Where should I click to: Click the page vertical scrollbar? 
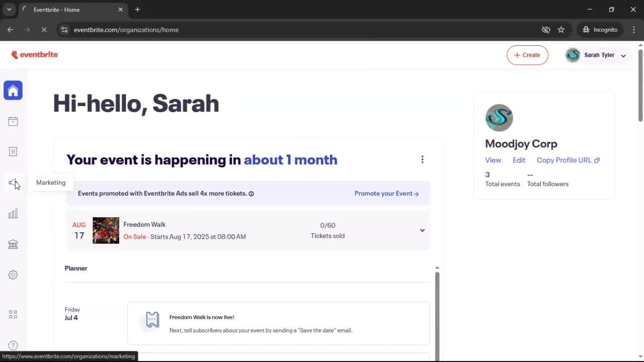click(640, 85)
